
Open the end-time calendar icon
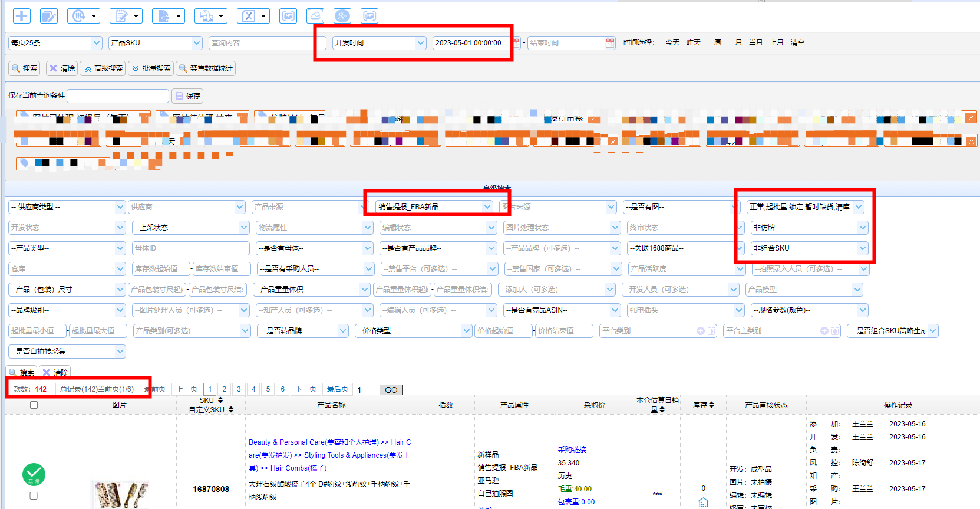tap(610, 42)
